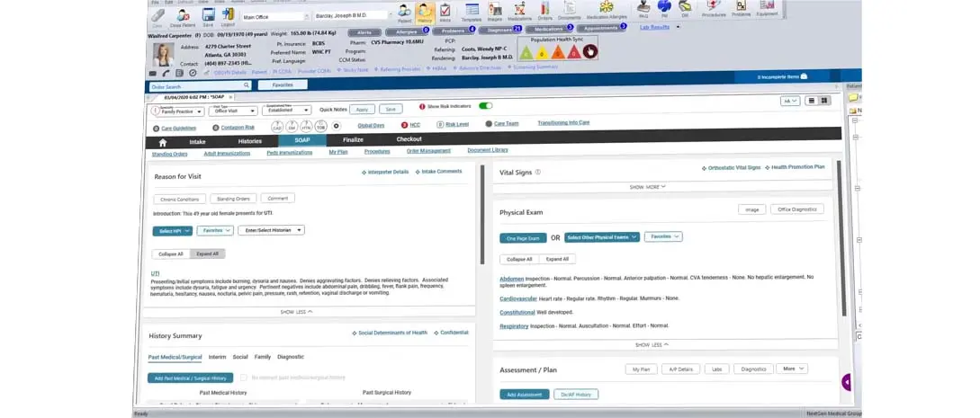
Task: Click the Add Assessment button
Action: tap(525, 395)
